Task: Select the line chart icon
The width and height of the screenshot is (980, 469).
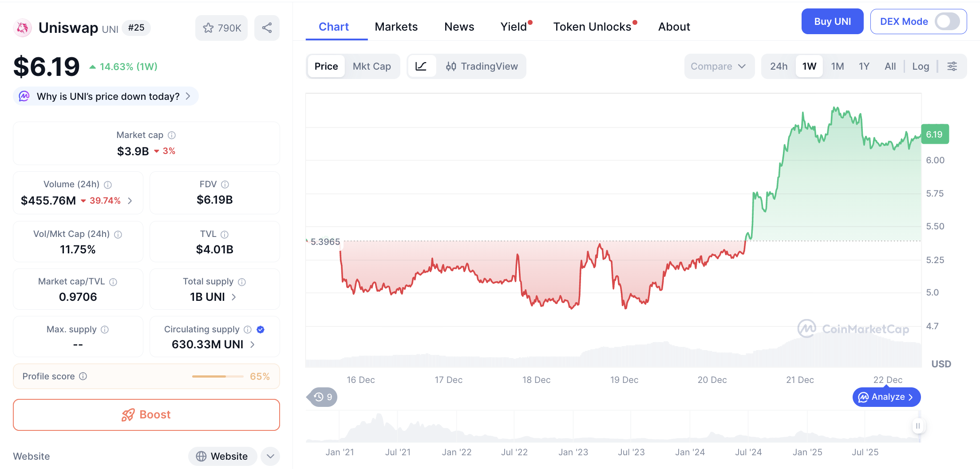Action: (421, 67)
